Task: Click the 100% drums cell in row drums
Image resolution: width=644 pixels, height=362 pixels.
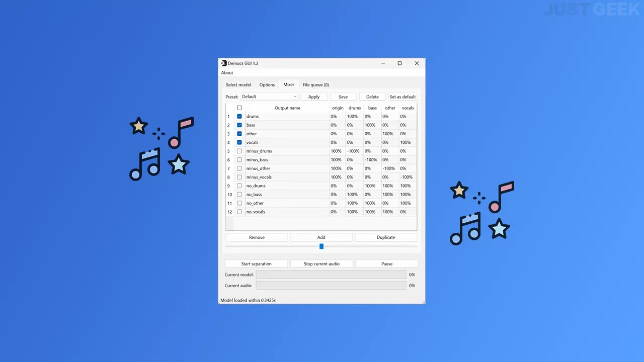Action: (355, 116)
